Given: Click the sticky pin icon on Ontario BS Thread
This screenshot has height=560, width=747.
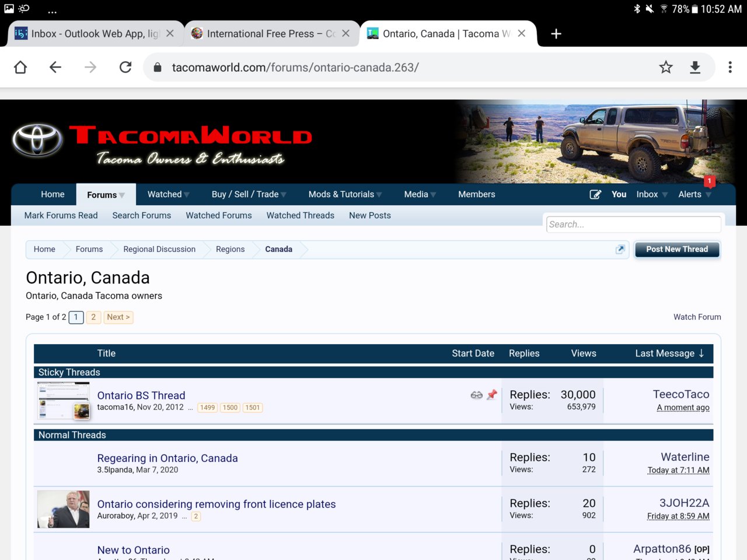Looking at the screenshot, I should tap(492, 395).
